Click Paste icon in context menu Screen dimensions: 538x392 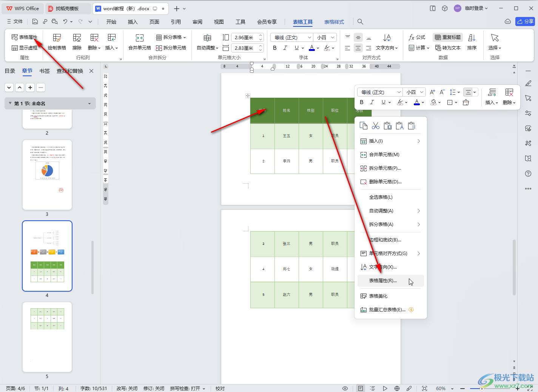(388, 126)
